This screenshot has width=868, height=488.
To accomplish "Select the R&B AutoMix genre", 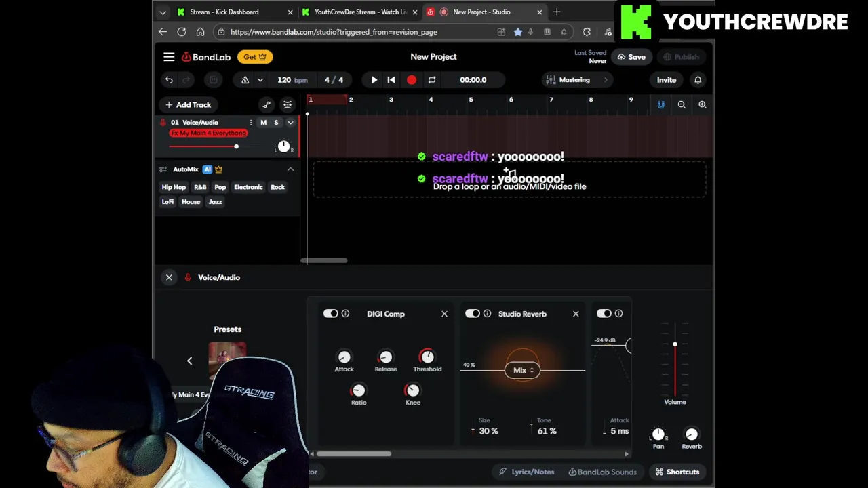I will (200, 187).
